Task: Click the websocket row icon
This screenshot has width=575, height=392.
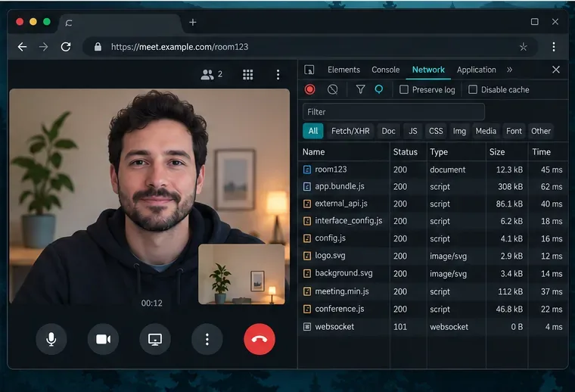Action: (x=307, y=326)
